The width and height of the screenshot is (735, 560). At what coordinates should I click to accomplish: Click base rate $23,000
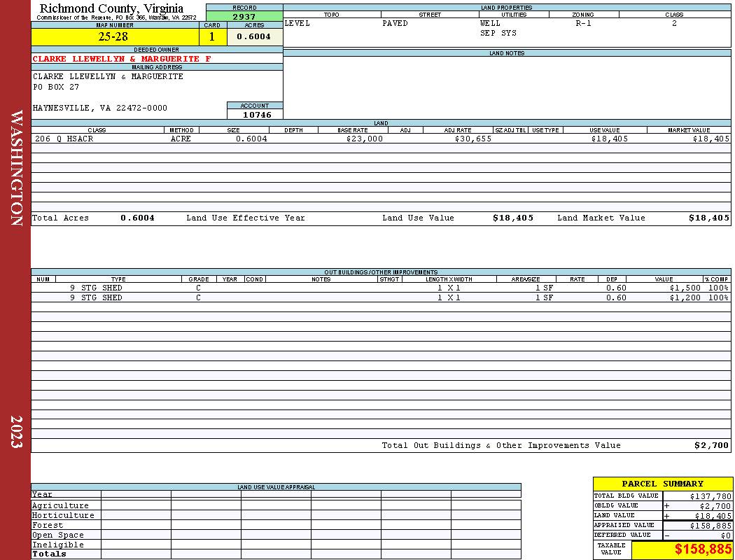(x=365, y=139)
